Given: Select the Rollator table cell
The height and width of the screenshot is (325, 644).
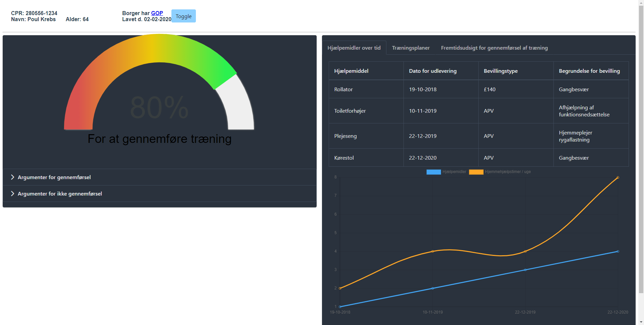Looking at the screenshot, I should coord(366,89).
